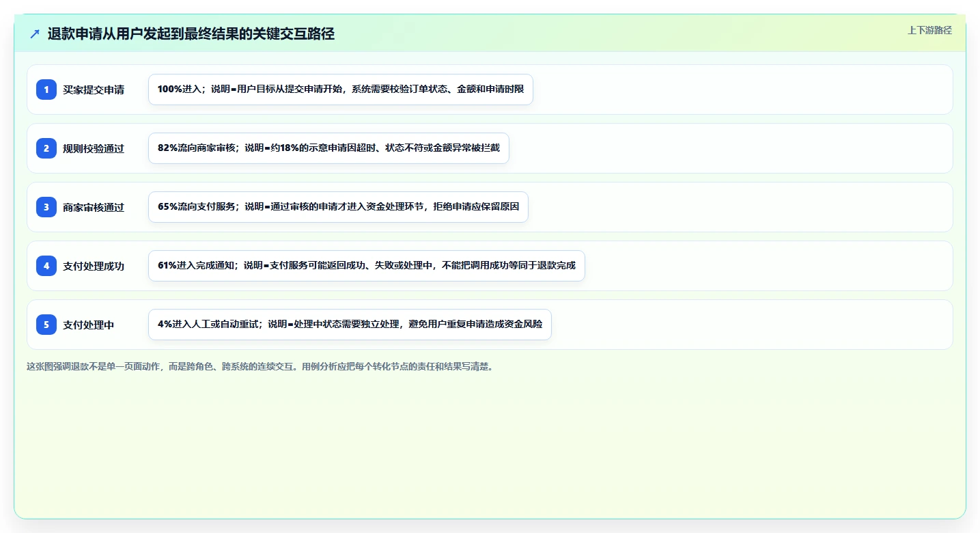The image size is (980, 533).
Task: Select step number badge 3
Action: click(x=46, y=207)
